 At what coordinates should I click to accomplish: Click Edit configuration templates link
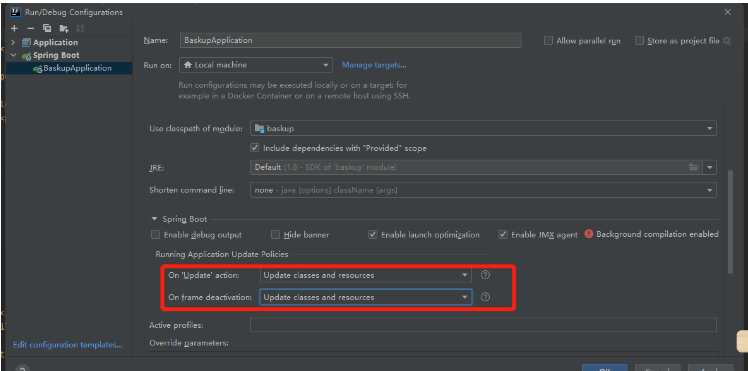pos(68,345)
